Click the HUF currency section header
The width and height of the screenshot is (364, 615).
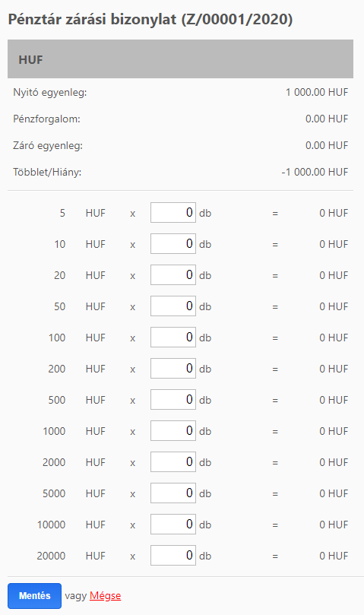180,59
